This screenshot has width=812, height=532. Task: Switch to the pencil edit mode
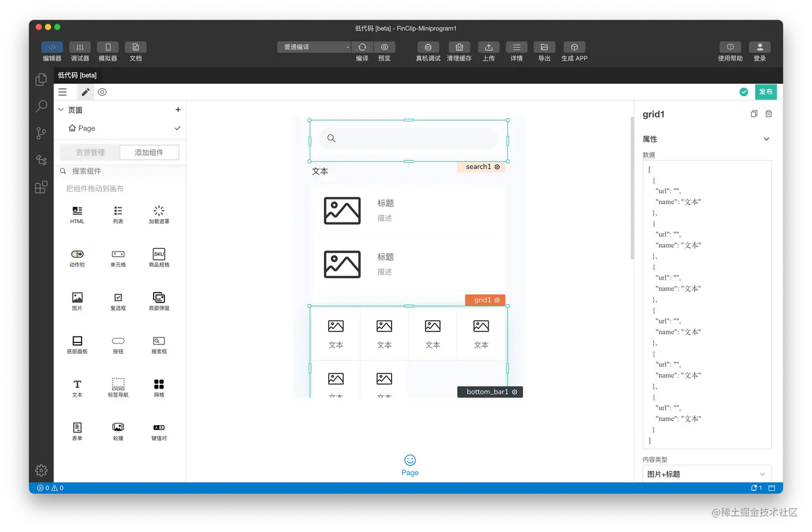click(x=85, y=92)
